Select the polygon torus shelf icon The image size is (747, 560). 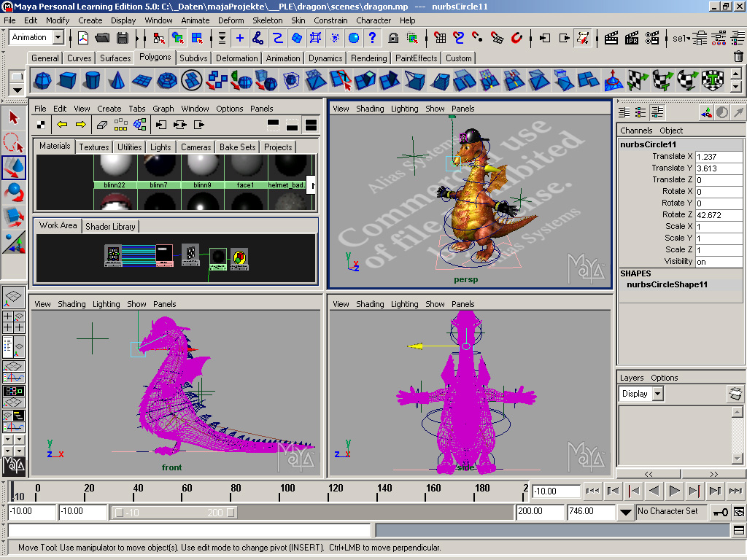point(167,79)
